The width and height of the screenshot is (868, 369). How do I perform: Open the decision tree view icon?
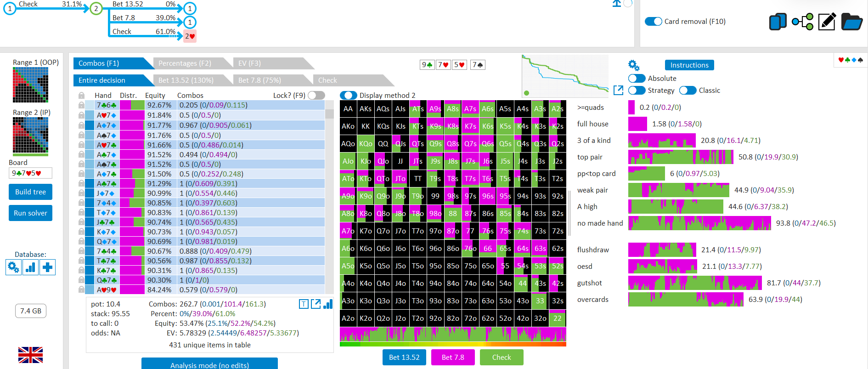pyautogui.click(x=802, y=22)
